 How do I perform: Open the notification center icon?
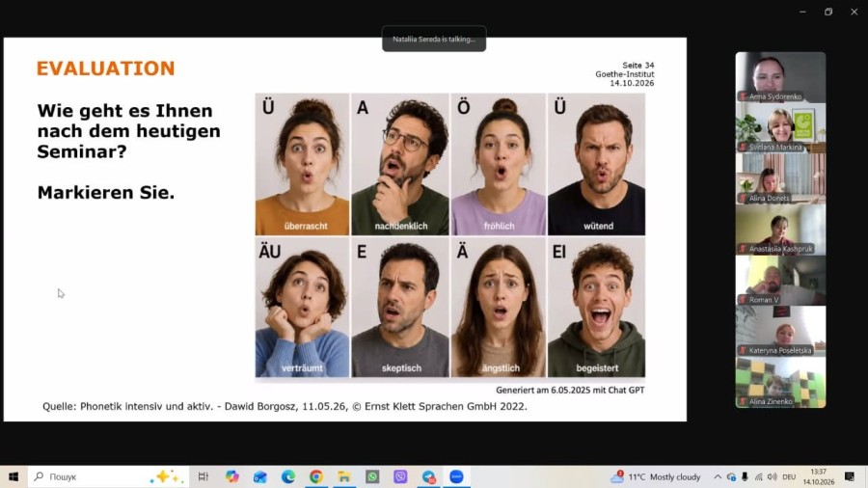click(x=850, y=476)
